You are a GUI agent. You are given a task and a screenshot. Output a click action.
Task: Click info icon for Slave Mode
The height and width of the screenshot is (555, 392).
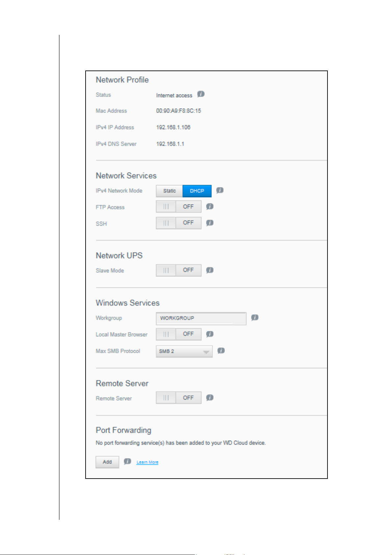click(210, 270)
